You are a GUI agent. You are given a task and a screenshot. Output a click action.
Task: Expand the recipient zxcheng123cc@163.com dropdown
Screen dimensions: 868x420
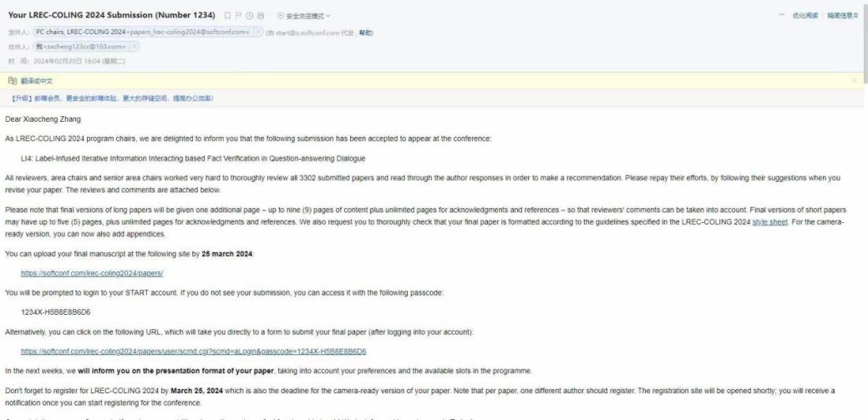tap(134, 47)
